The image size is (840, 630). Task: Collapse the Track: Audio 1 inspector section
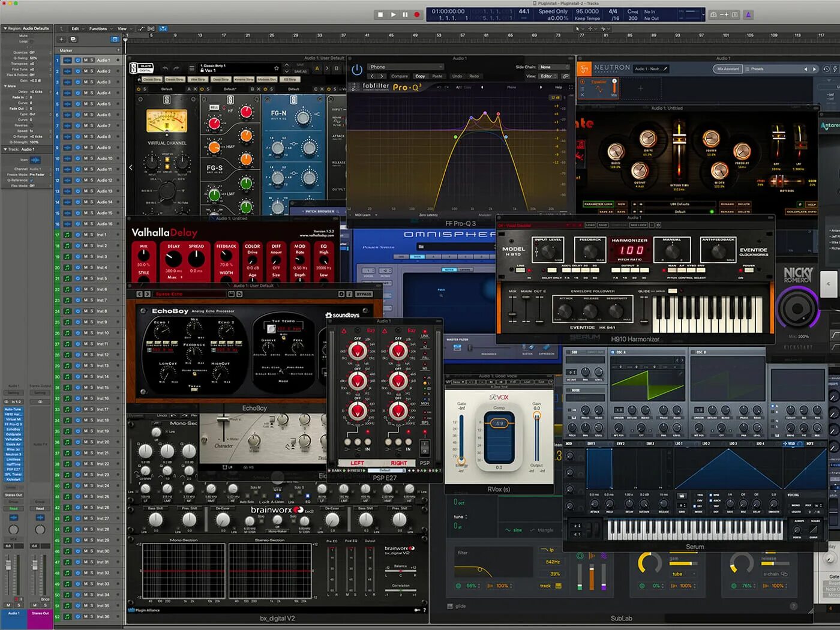pyautogui.click(x=5, y=149)
